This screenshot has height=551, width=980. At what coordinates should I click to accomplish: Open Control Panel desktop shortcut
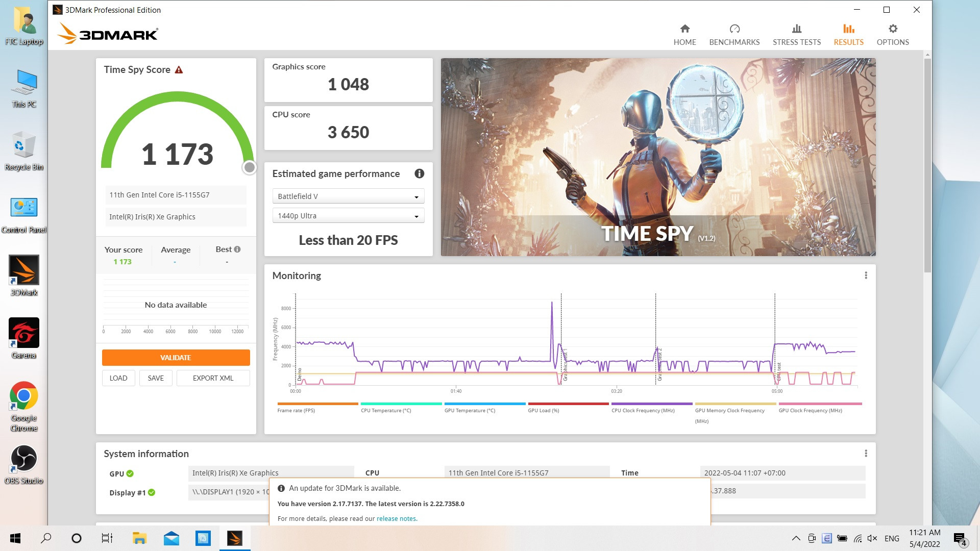pos(24,214)
